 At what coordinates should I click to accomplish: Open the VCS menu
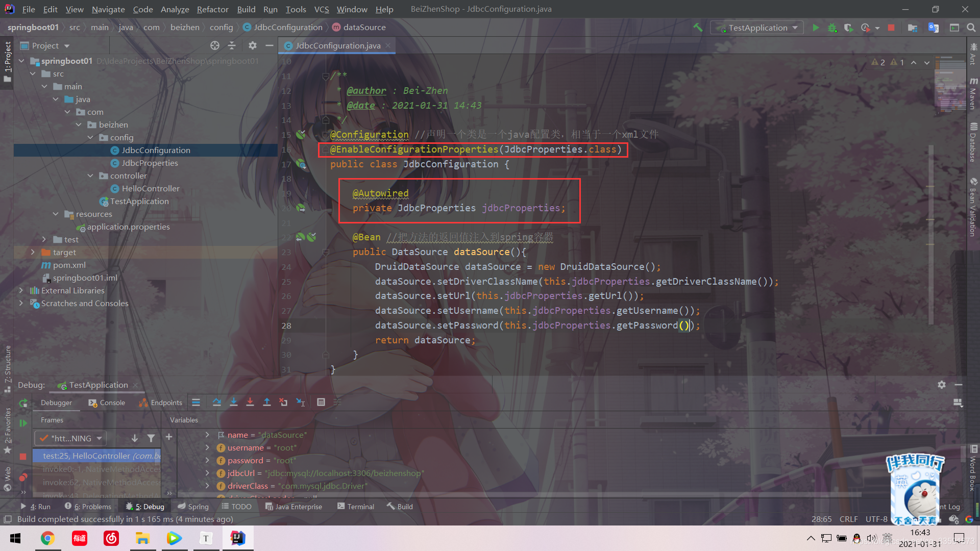[322, 9]
